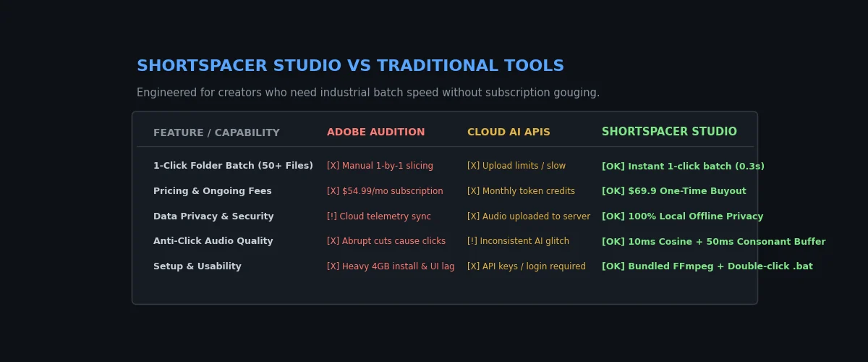Click the cell "[OK] $69.9 One-Time Buyout"
This screenshot has height=362, width=868.
point(674,191)
